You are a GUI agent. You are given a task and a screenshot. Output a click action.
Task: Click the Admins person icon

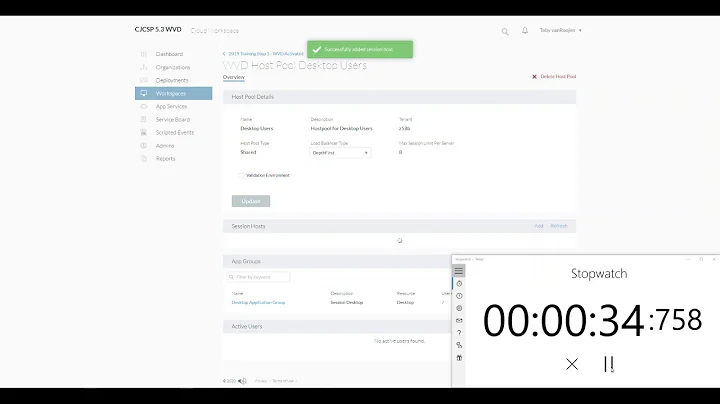pos(144,146)
